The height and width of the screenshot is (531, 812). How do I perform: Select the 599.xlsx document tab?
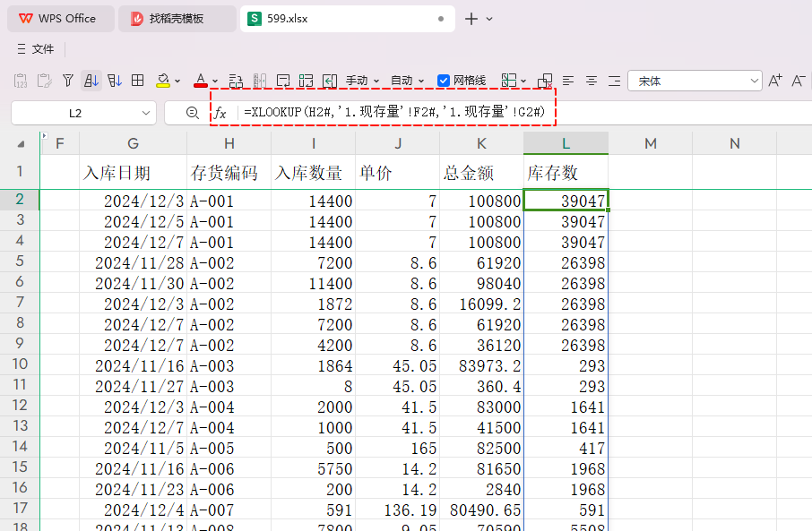point(348,19)
